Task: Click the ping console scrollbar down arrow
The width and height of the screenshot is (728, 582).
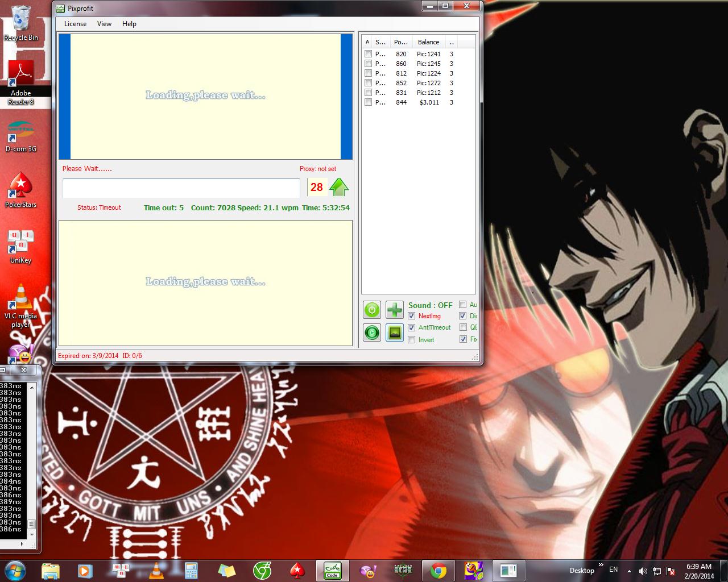Action: point(32,535)
